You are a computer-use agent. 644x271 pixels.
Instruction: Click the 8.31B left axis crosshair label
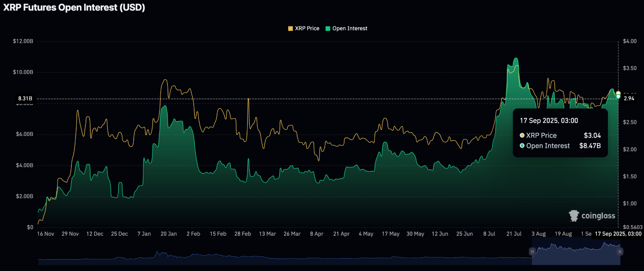25,99
